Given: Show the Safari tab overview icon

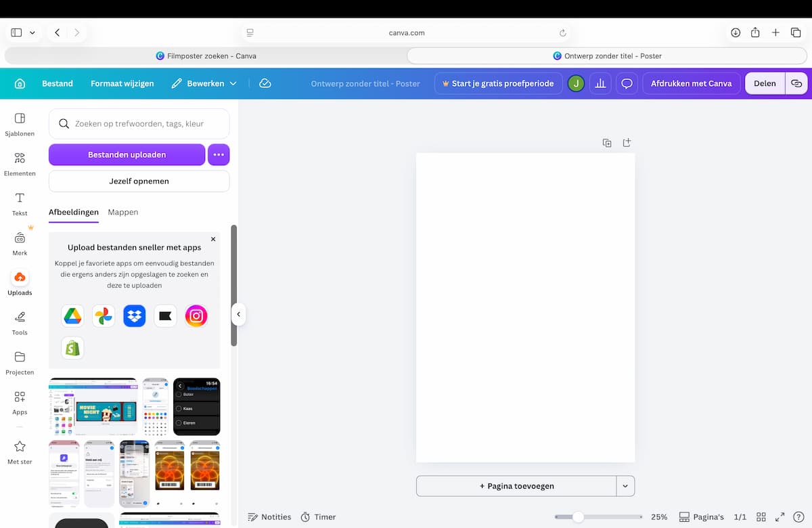Looking at the screenshot, I should (x=796, y=32).
